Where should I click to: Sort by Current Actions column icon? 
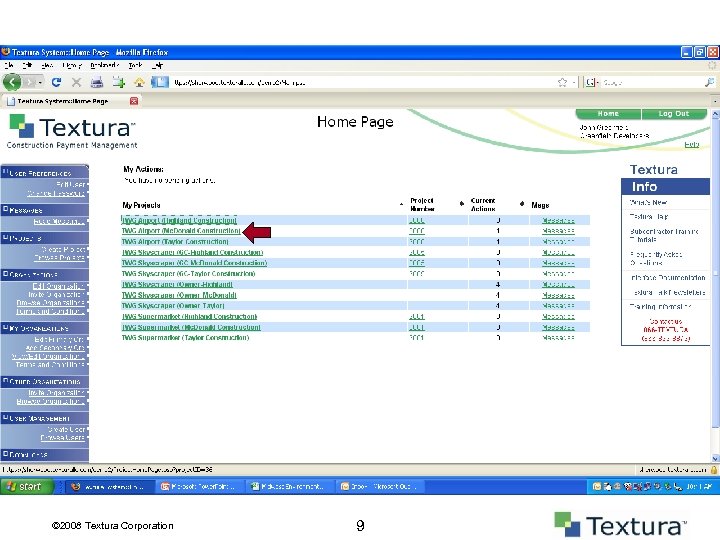click(x=522, y=204)
